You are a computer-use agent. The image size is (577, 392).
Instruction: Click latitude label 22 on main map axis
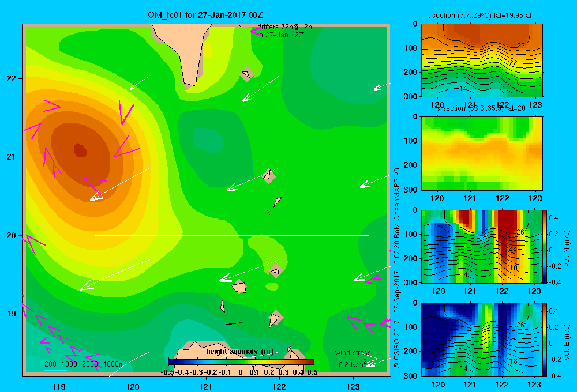coord(11,78)
